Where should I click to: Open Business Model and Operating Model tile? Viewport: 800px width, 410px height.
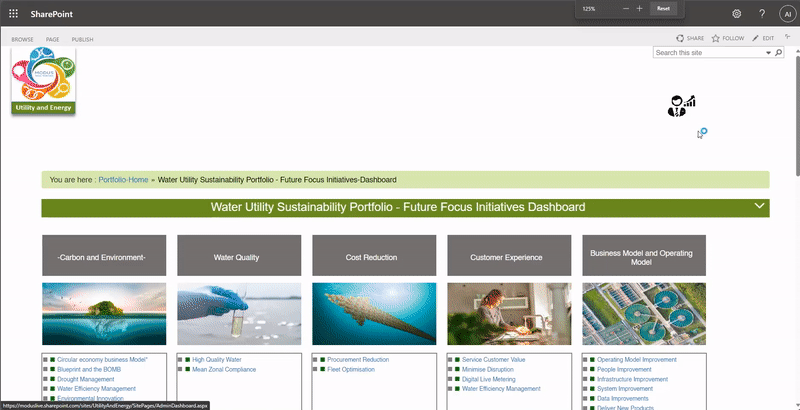(x=644, y=255)
